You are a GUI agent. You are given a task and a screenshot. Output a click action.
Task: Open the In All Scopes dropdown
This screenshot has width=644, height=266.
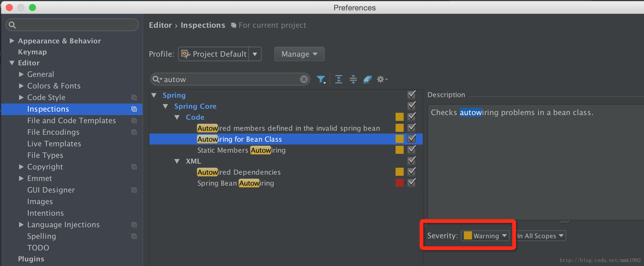coord(541,236)
